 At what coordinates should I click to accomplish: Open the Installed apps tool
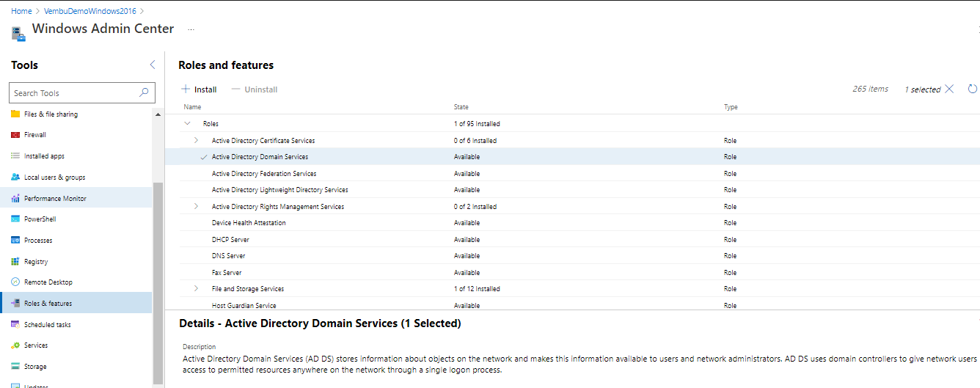(x=44, y=156)
